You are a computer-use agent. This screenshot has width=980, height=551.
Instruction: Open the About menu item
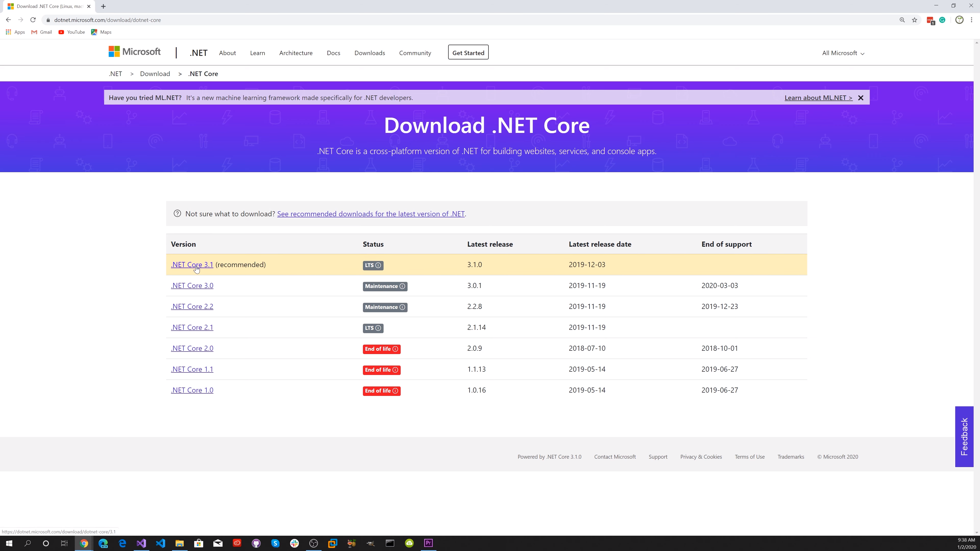click(227, 53)
